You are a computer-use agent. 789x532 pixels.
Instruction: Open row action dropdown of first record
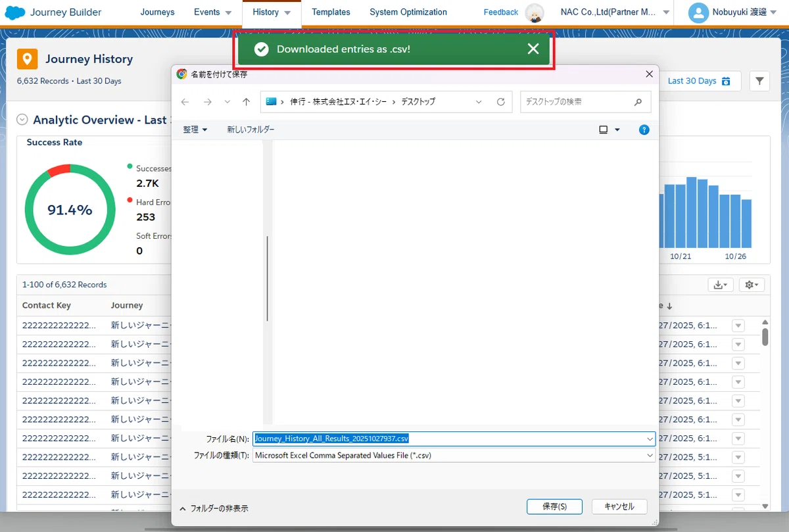[x=738, y=326]
